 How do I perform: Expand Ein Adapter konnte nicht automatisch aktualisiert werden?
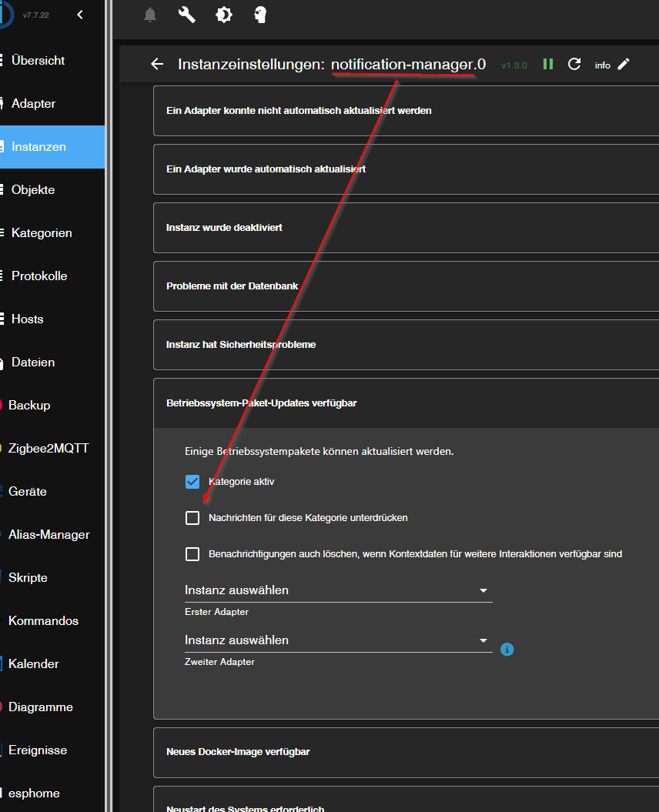pyautogui.click(x=406, y=111)
